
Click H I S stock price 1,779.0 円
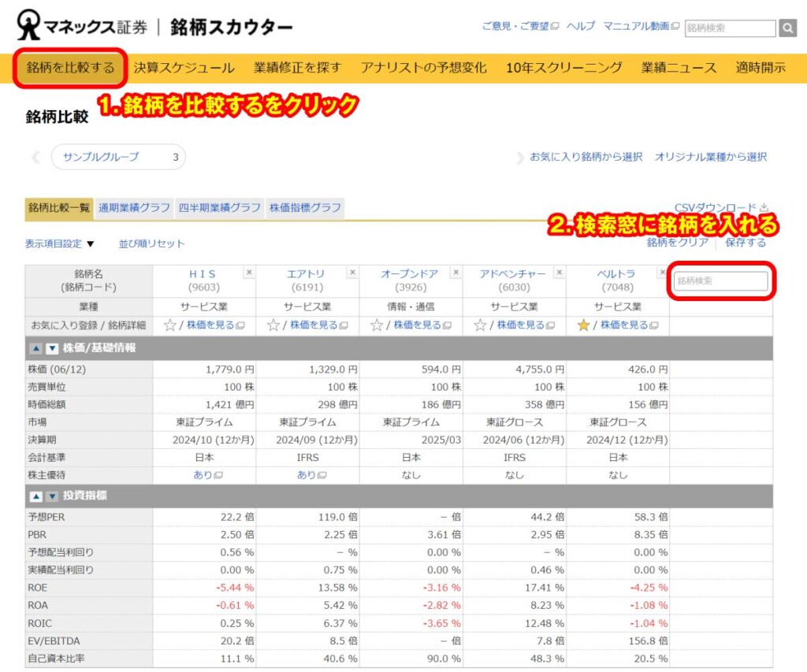pos(229,369)
